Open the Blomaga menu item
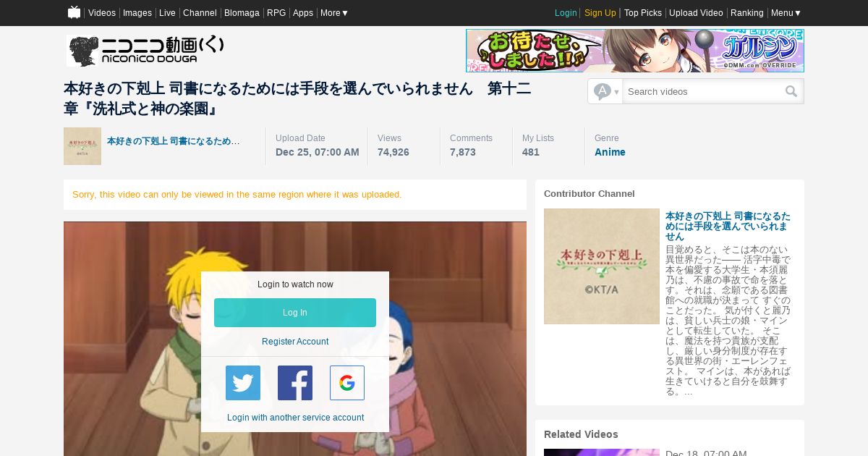This screenshot has width=868, height=456. click(242, 13)
